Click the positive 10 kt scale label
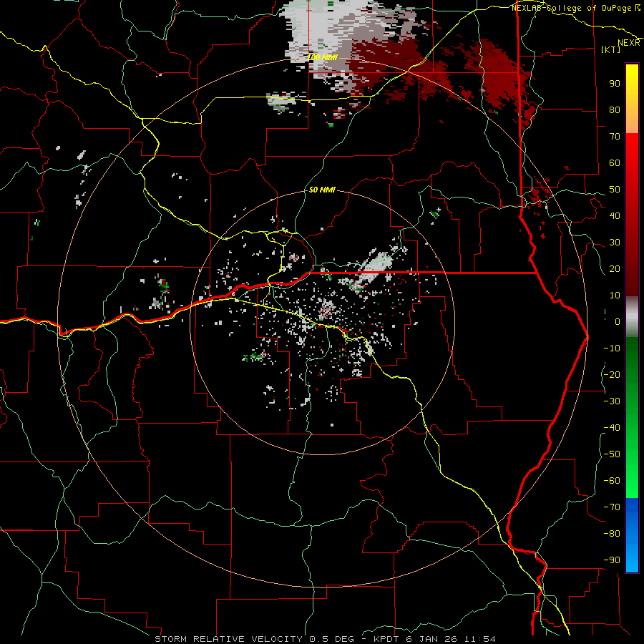The height and width of the screenshot is (644, 644). 615,296
